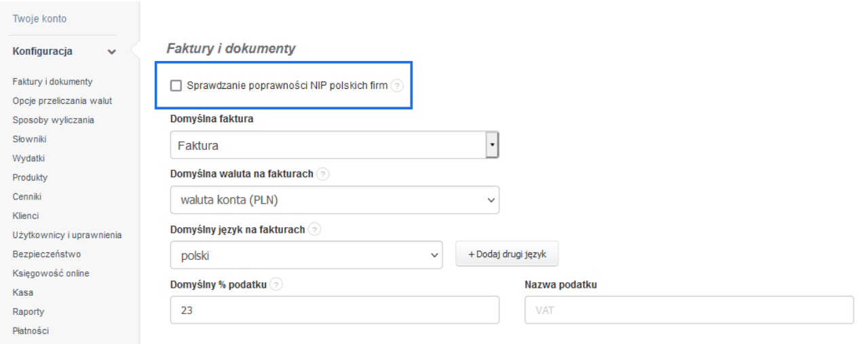Image resolution: width=868 pixels, height=344 pixels.
Task: Open the polski language dropdown
Action: point(305,256)
